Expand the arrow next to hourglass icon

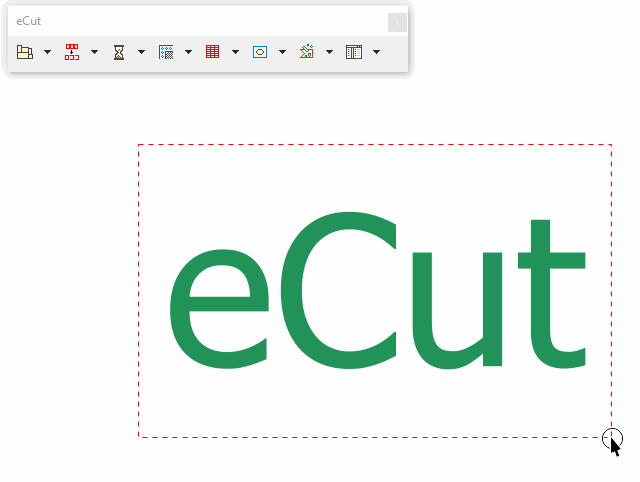click(x=141, y=52)
